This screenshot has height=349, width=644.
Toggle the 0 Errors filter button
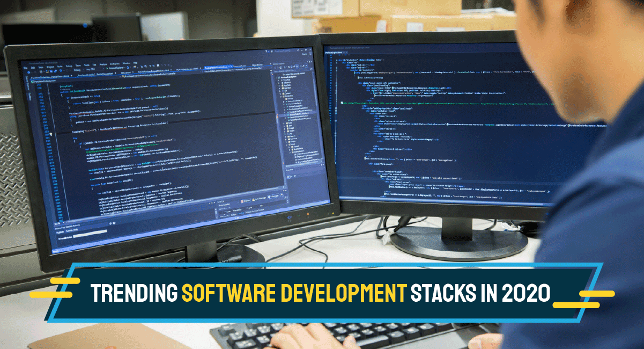pos(246,201)
